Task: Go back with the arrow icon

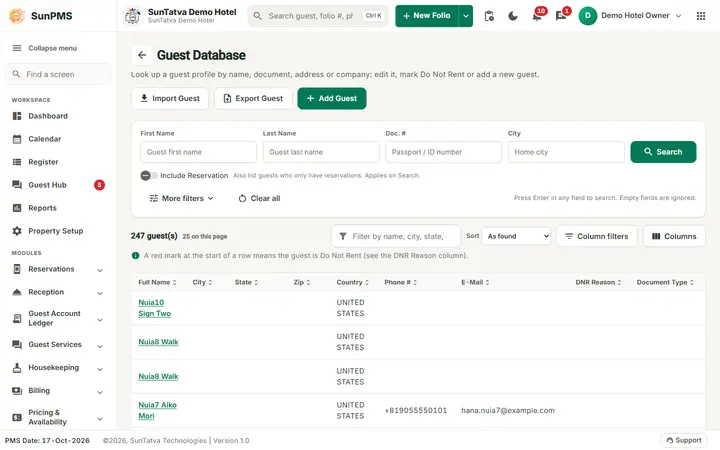Action: pos(142,55)
